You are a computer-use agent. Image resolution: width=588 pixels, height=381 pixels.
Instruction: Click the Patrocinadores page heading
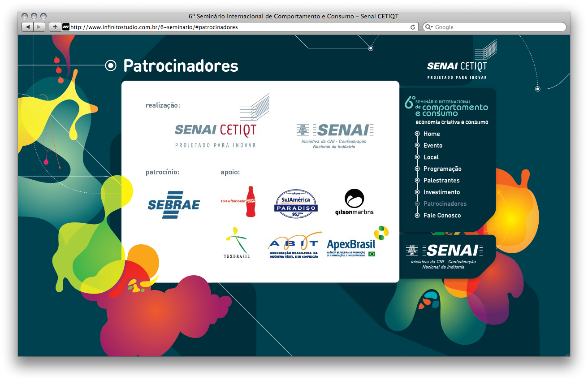click(181, 66)
